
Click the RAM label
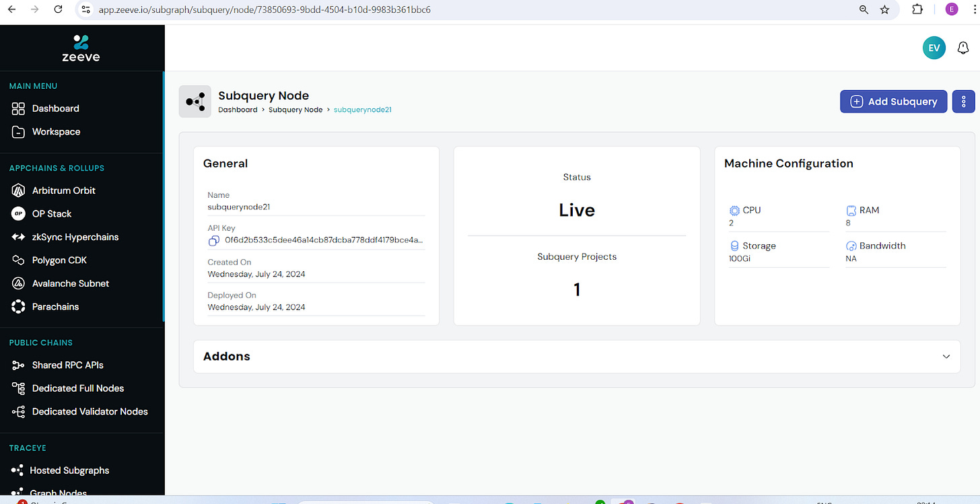click(x=870, y=210)
